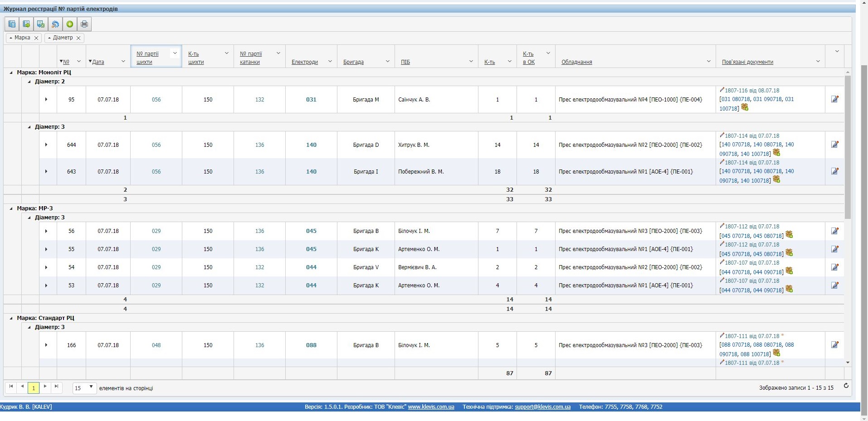Click the support@klevis.com.ua email link
The image size is (868, 421).
[x=542, y=407]
